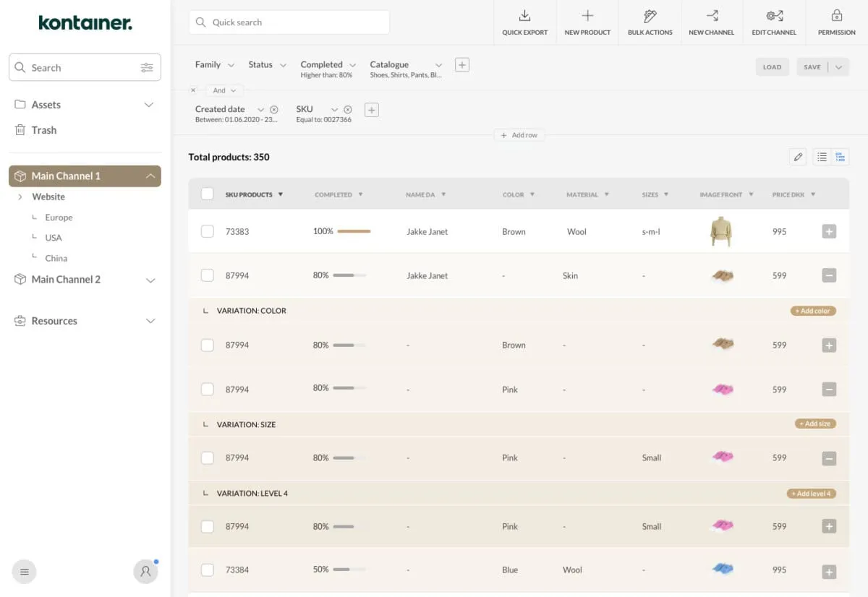Add a filter after the SKU filter
This screenshot has height=597, width=868.
[x=372, y=110]
